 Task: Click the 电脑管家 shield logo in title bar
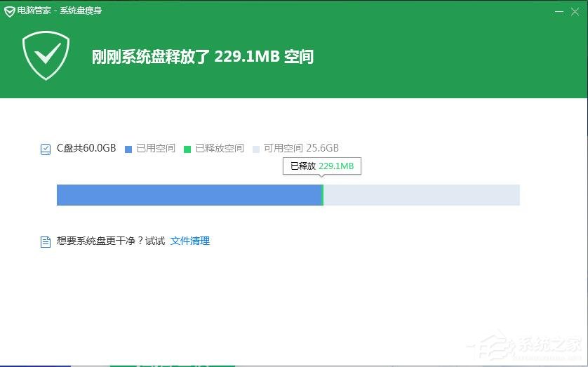9,12
